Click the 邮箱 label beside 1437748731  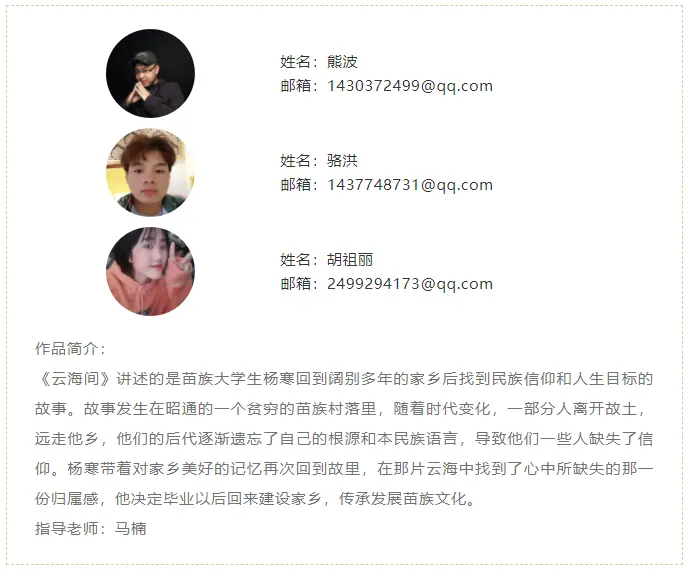295,185
